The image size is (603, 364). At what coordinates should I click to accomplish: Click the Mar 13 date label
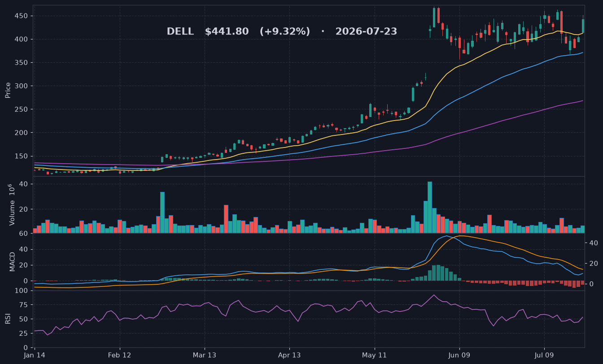pos(205,355)
